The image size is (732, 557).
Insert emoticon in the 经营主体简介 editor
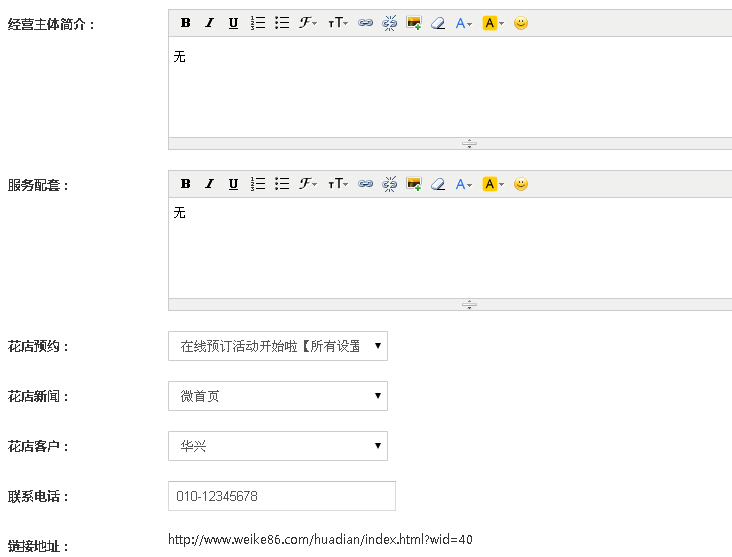[x=521, y=23]
